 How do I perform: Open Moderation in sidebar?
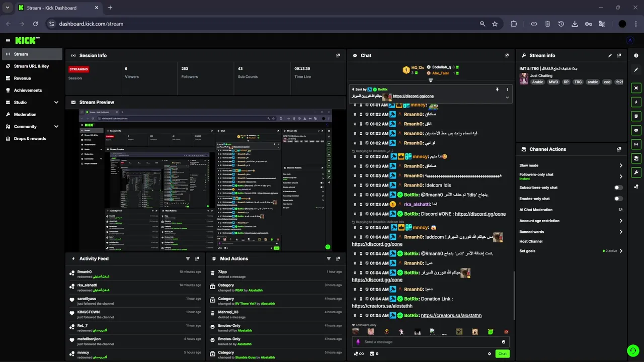tap(32, 115)
